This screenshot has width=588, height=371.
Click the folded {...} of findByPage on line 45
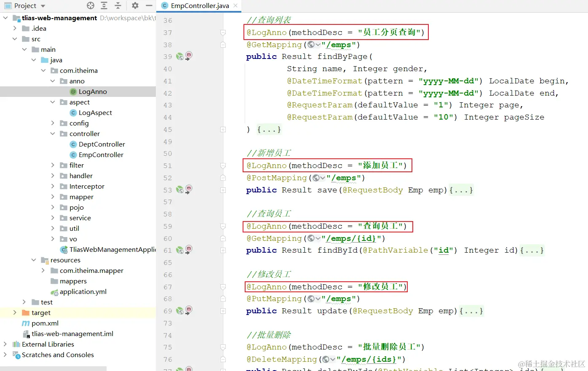point(269,130)
